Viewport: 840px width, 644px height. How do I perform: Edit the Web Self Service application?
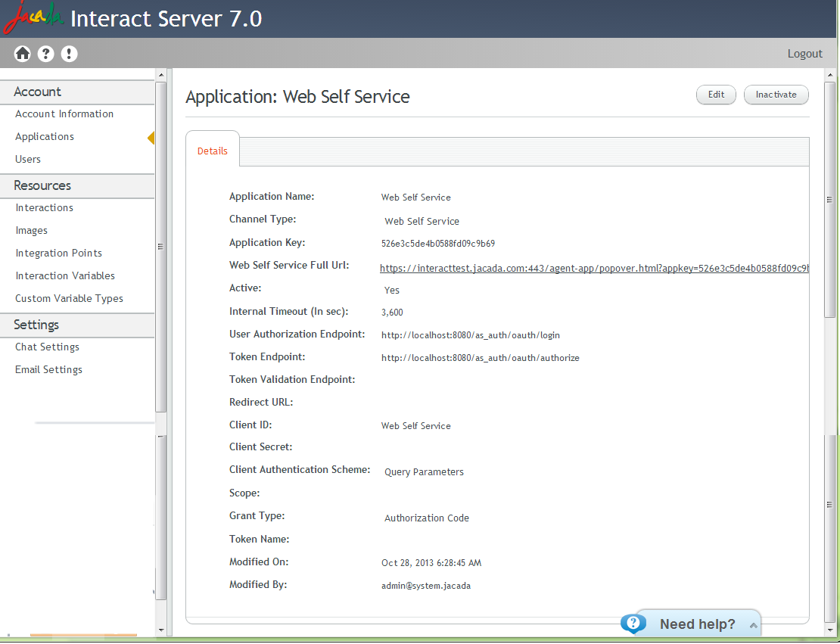point(716,95)
